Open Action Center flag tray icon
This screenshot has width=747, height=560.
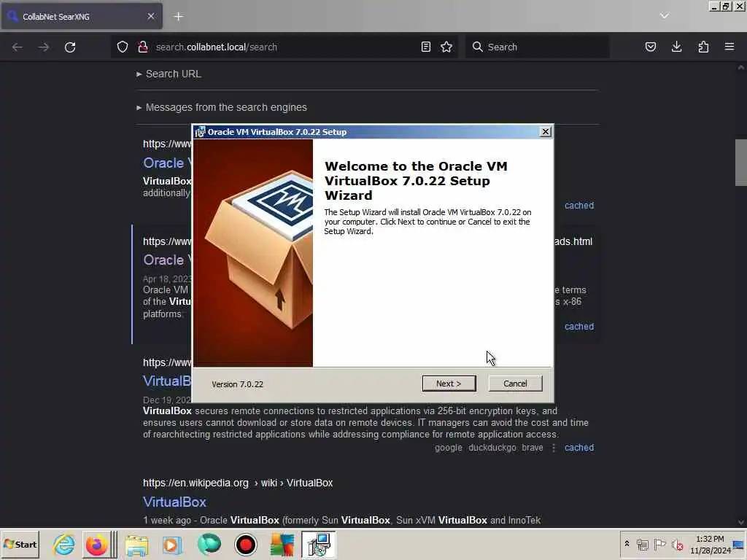point(659,544)
